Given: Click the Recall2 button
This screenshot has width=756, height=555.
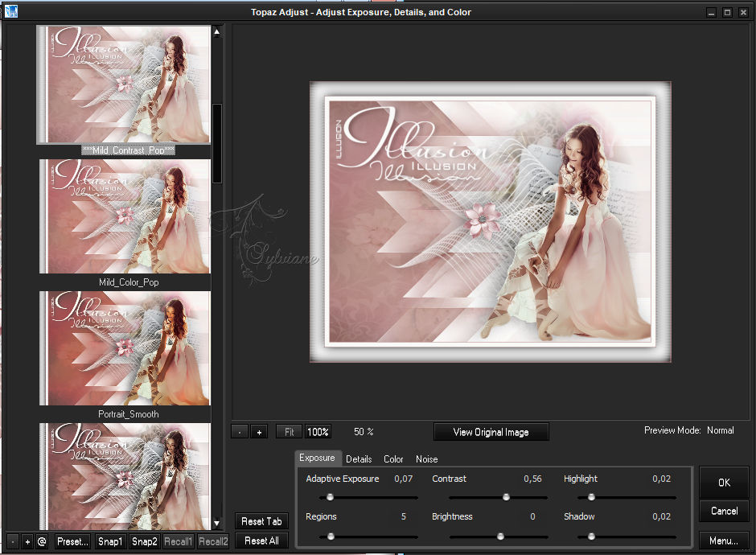Looking at the screenshot, I should tap(212, 541).
